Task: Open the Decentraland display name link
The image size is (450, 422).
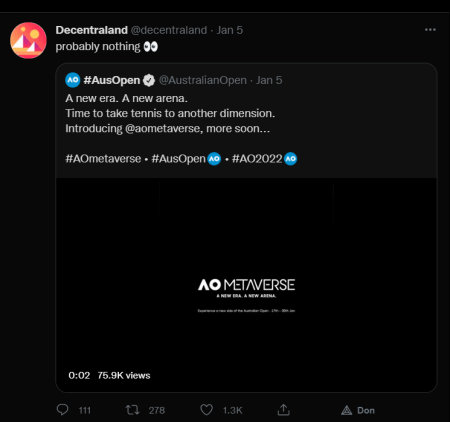Action: [x=92, y=30]
